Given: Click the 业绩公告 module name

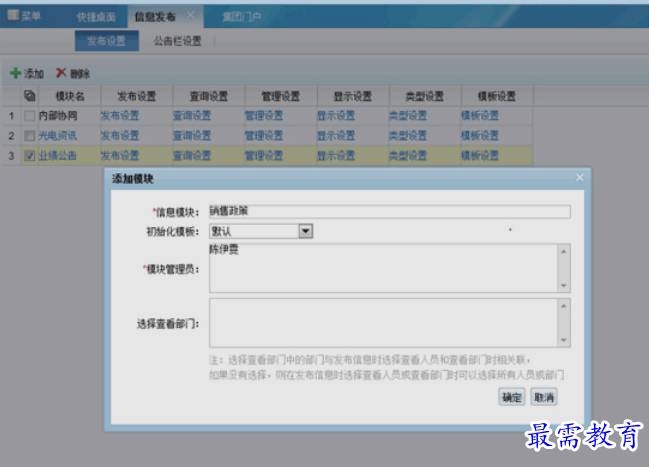Looking at the screenshot, I should (x=58, y=156).
